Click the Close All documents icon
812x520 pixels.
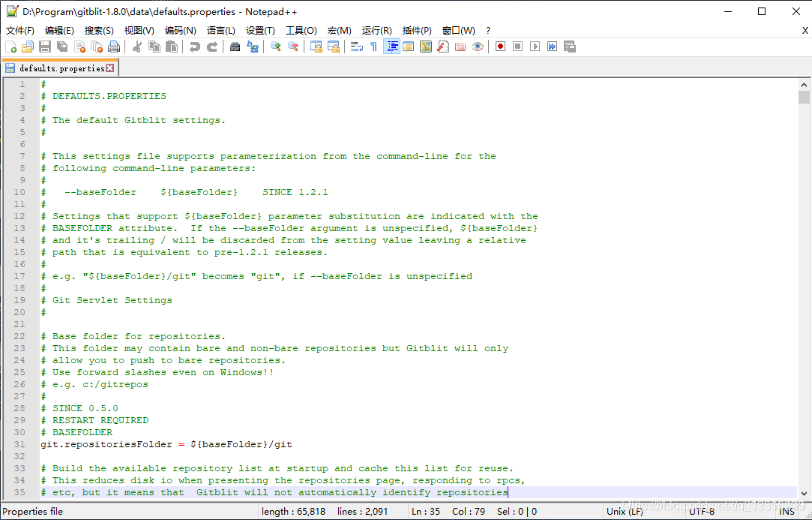tap(97, 47)
